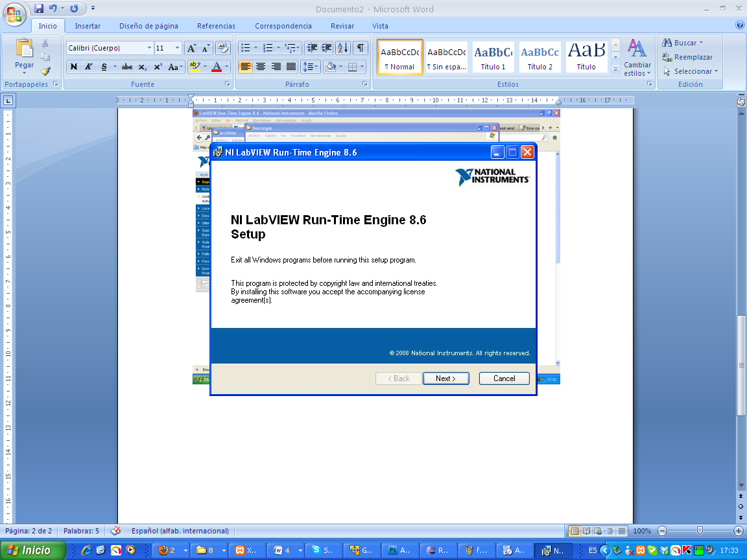This screenshot has height=560, width=747.
Task: Open Calibri (Cuerpo) font name dropdown
Action: point(149,47)
